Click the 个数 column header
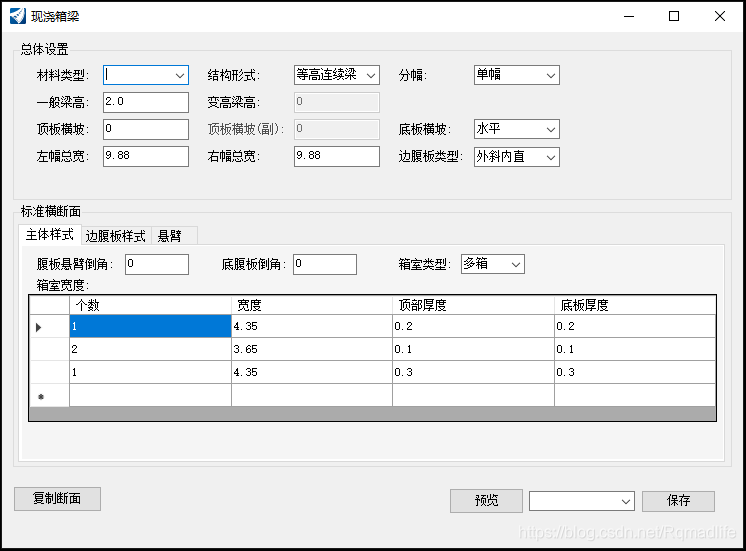The height and width of the screenshot is (551, 746). pos(150,305)
